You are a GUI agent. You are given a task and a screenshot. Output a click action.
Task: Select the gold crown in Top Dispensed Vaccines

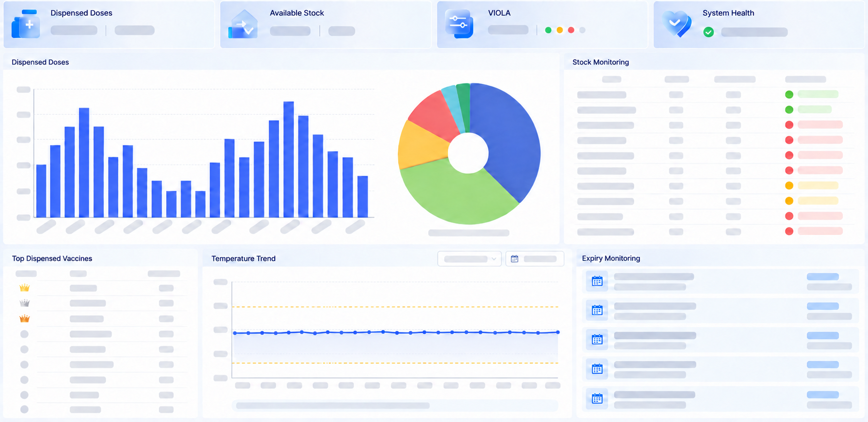click(x=25, y=288)
